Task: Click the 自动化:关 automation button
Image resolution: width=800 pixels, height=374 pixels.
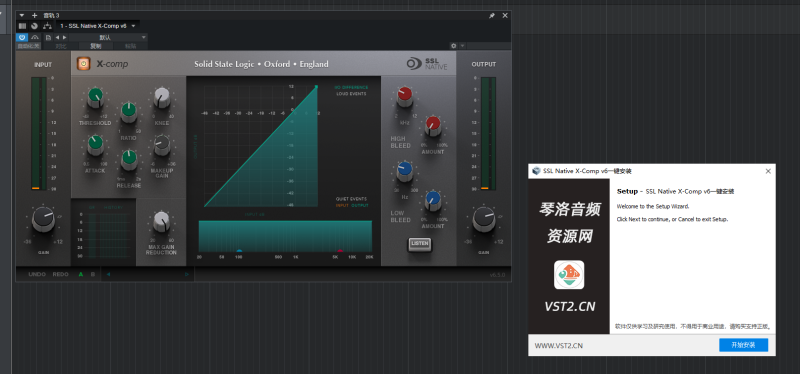Action: pyautogui.click(x=29, y=46)
